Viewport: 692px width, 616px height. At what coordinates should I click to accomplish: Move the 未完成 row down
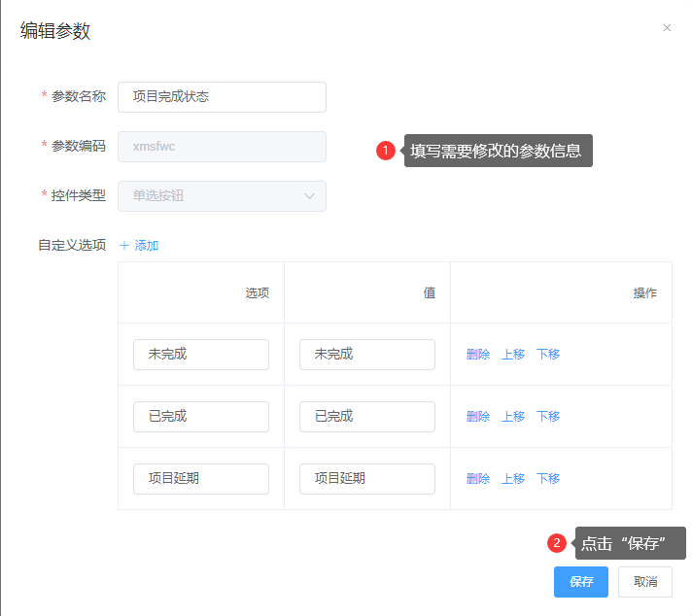548,355
